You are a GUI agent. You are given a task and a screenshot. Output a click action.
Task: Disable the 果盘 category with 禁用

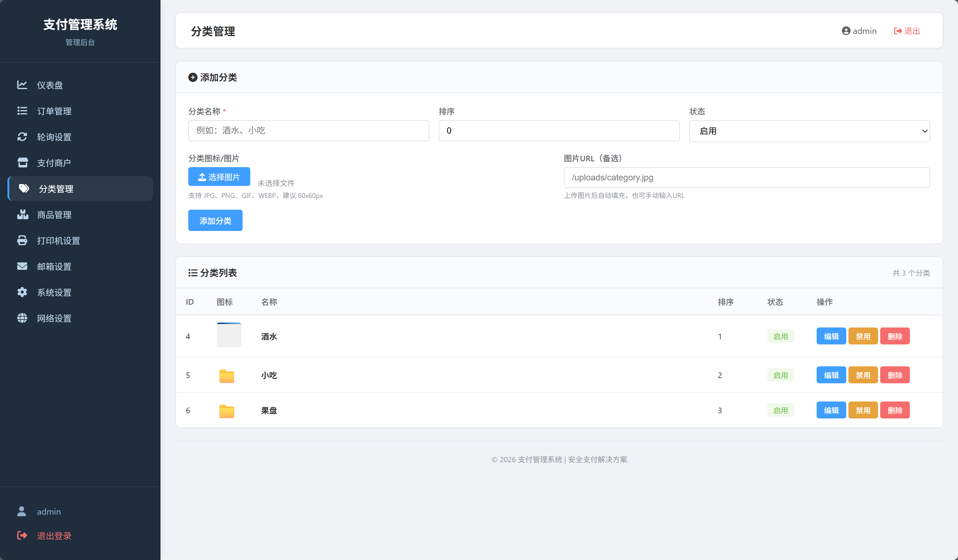[863, 410]
